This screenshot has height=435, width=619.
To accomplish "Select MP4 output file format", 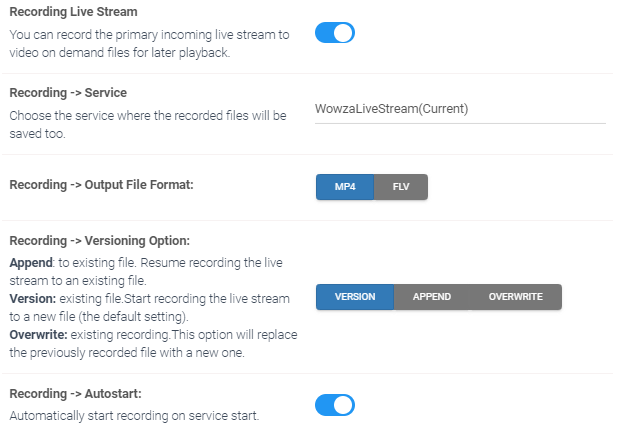I will (x=345, y=187).
